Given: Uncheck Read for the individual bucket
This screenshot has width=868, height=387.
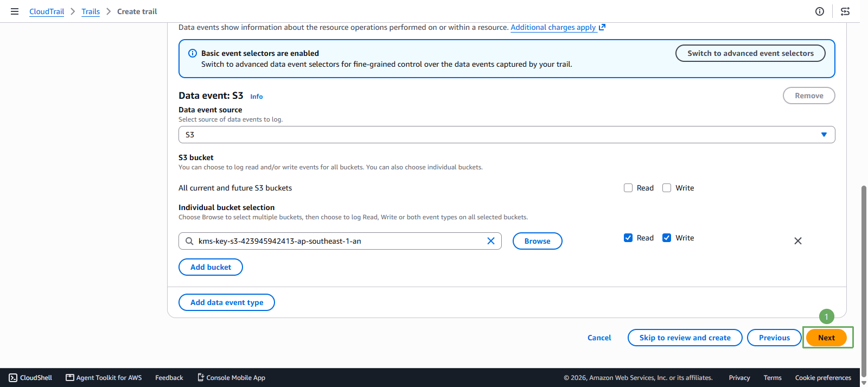Looking at the screenshot, I should coord(628,238).
